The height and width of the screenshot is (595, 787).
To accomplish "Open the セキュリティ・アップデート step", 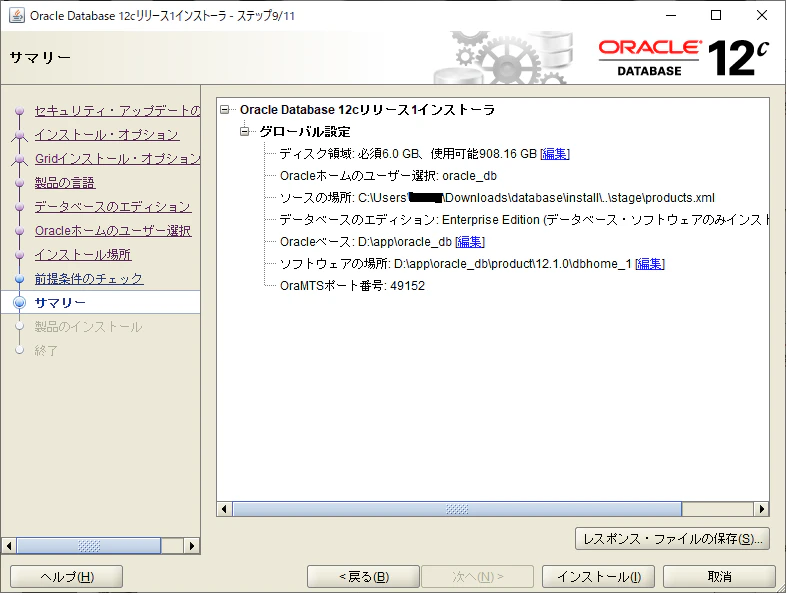I will click(x=117, y=110).
